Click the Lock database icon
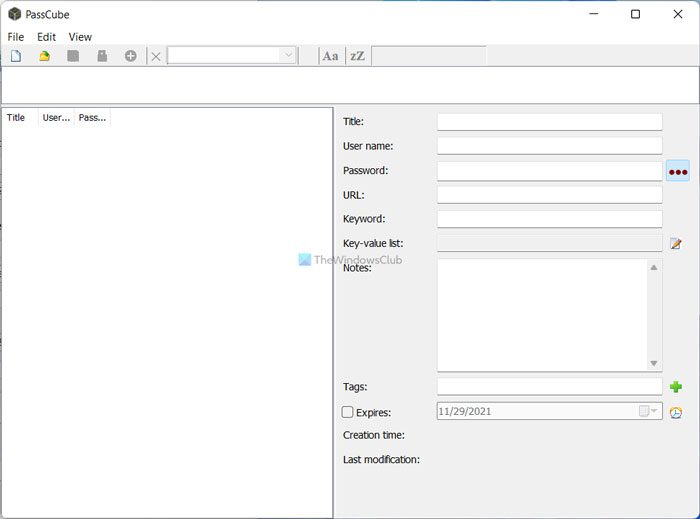Image resolution: width=700 pixels, height=519 pixels. tap(102, 56)
